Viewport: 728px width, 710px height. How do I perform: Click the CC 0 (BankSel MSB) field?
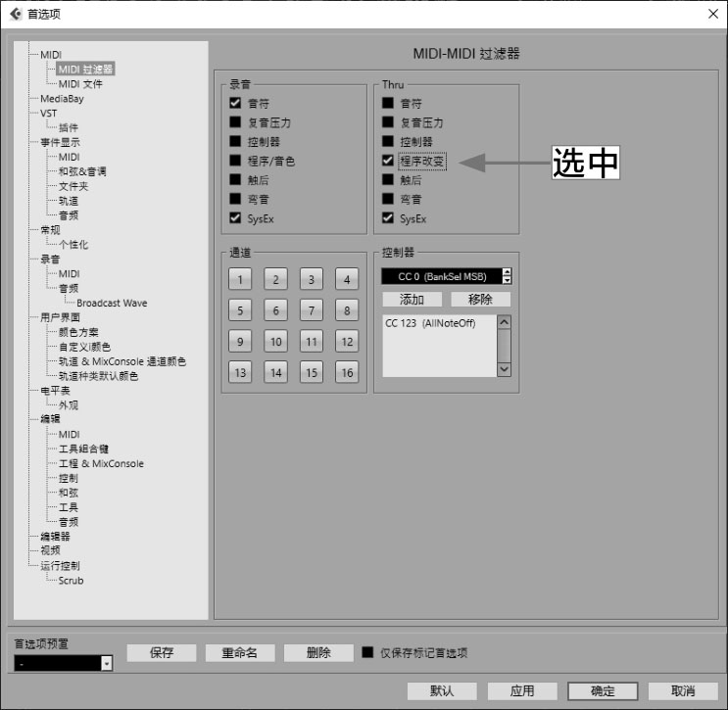[440, 277]
